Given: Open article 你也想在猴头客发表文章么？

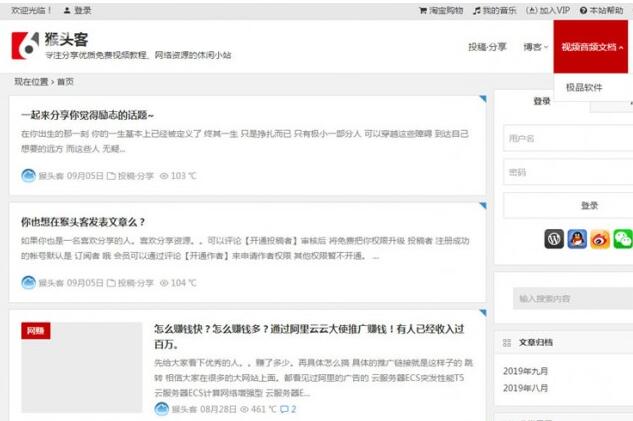Looking at the screenshot, I should 83,221.
